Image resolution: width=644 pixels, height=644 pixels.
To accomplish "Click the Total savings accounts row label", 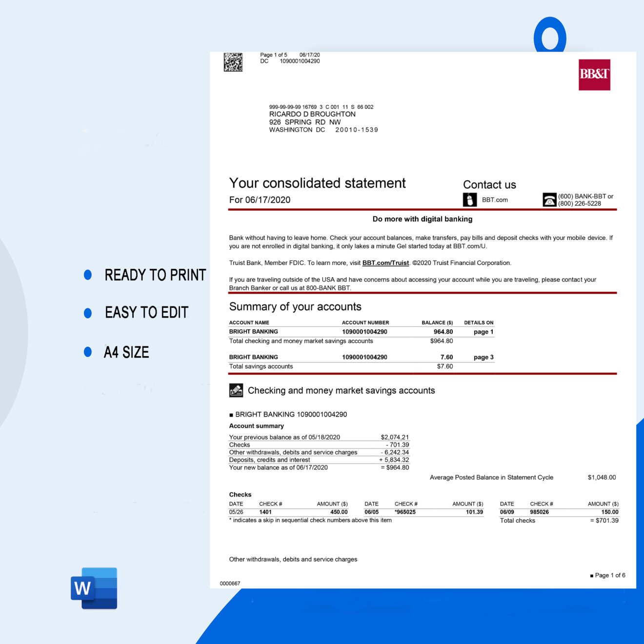I will click(261, 366).
